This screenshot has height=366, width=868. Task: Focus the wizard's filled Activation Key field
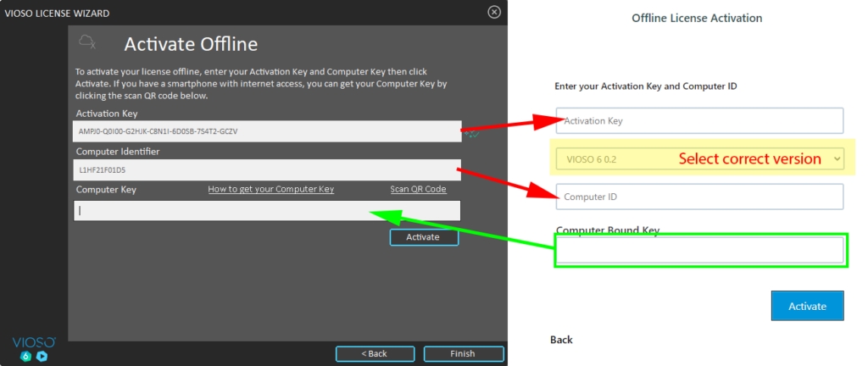pyautogui.click(x=267, y=131)
